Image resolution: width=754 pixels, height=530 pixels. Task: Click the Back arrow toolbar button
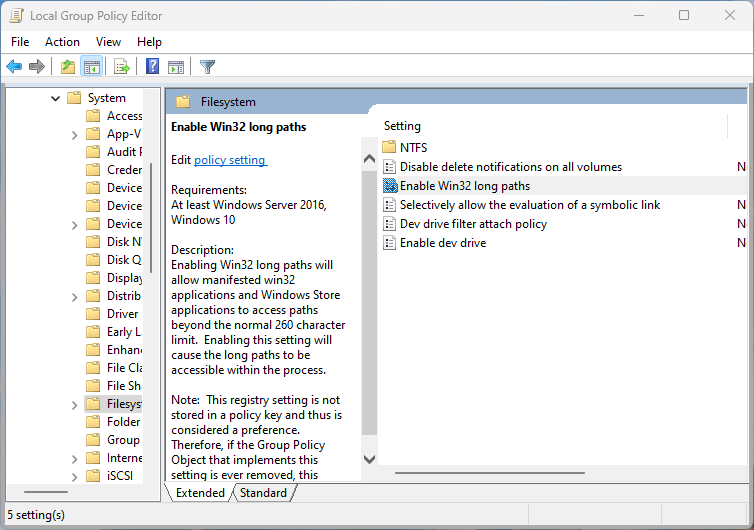tap(14, 67)
